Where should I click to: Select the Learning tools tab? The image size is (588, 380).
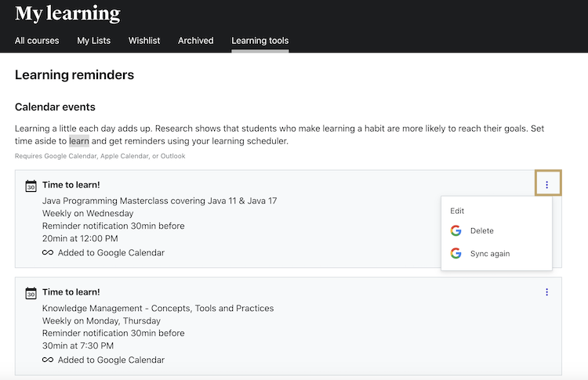[260, 41]
